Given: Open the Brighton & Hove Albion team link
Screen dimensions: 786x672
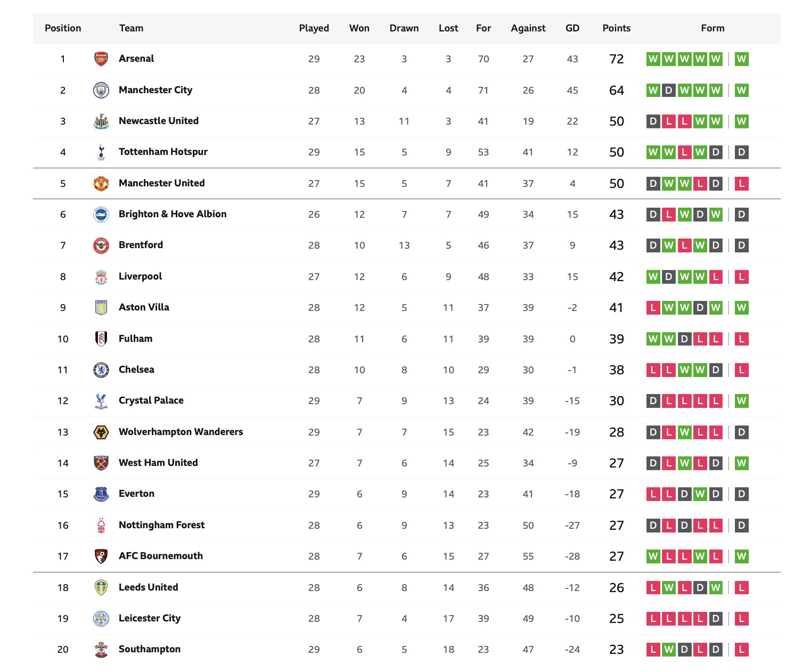Looking at the screenshot, I should point(173,214).
